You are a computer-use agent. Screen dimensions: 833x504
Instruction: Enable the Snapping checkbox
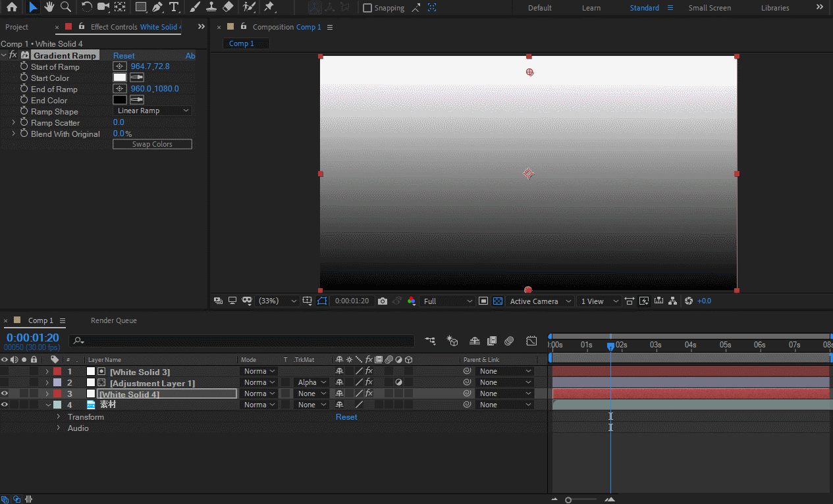(367, 8)
